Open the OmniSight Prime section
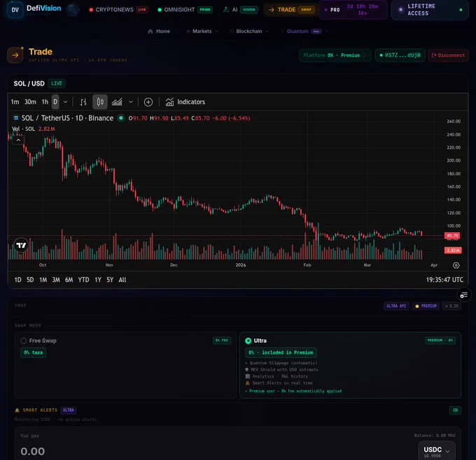The height and width of the screenshot is (460, 476). 185,10
